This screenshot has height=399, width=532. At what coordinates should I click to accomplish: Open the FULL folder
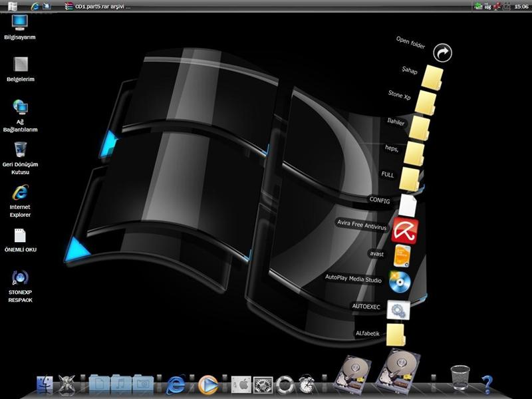click(410, 179)
